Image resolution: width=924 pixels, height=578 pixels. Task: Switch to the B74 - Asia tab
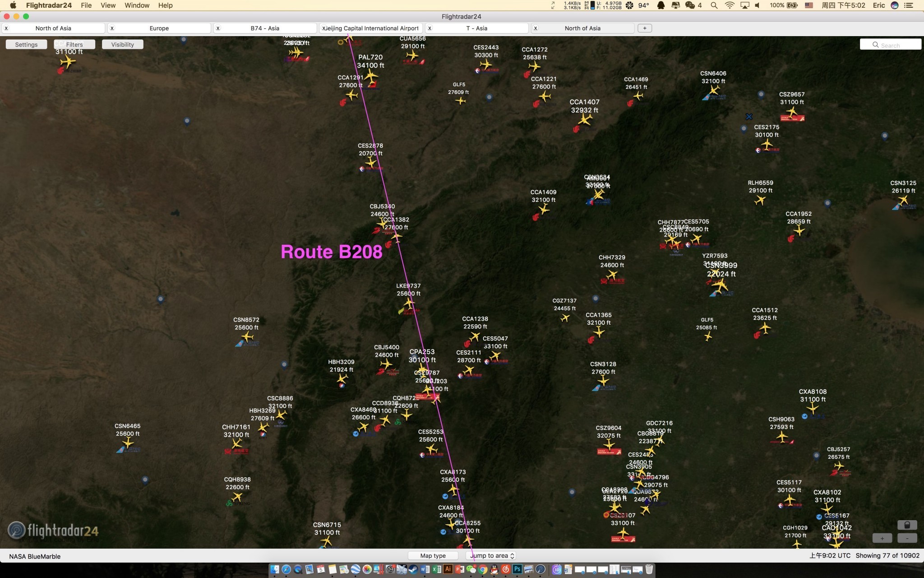(265, 28)
